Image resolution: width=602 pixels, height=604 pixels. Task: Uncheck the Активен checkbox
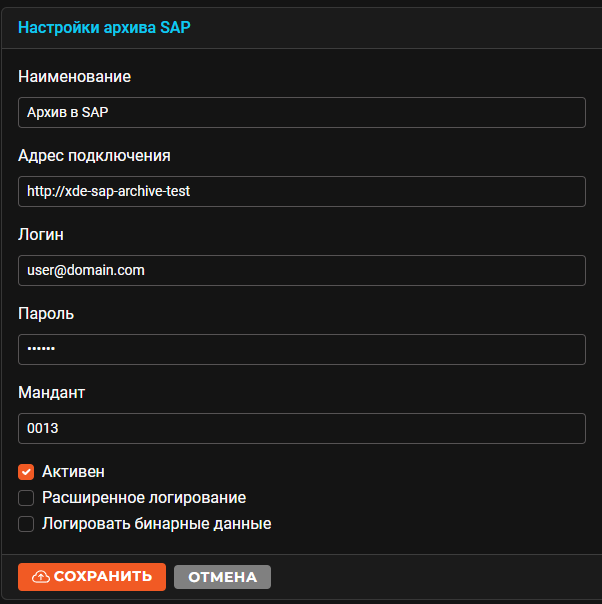click(x=26, y=472)
